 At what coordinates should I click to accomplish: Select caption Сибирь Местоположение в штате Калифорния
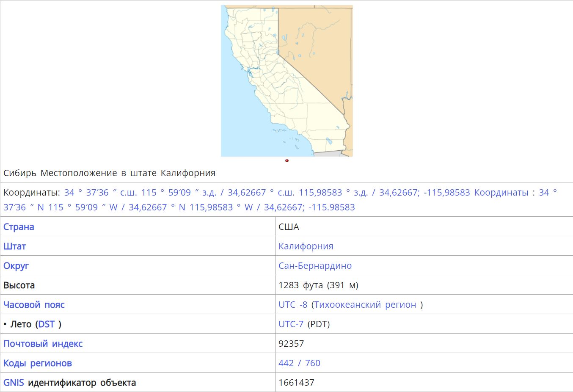click(x=109, y=173)
